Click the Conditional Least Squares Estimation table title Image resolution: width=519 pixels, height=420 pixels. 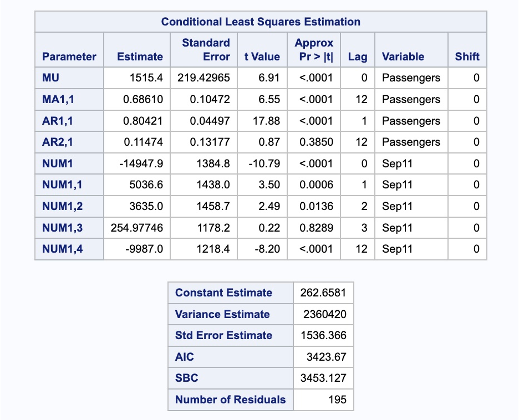pyautogui.click(x=261, y=22)
